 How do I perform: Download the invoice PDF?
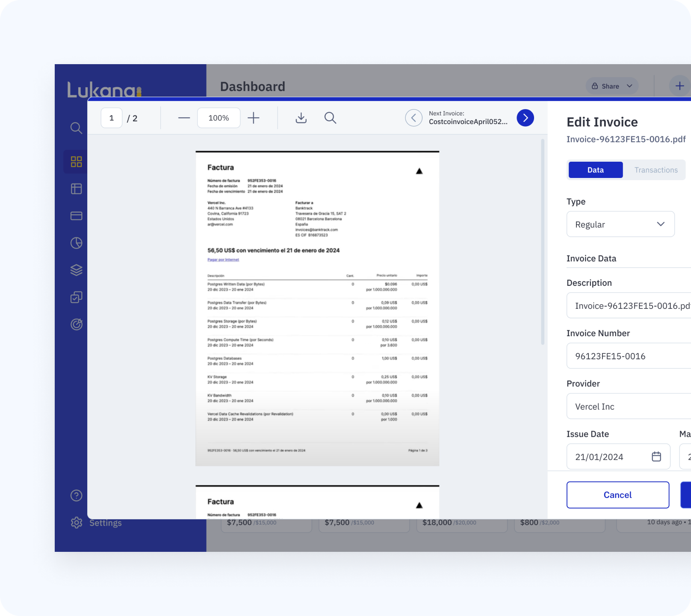(x=301, y=118)
